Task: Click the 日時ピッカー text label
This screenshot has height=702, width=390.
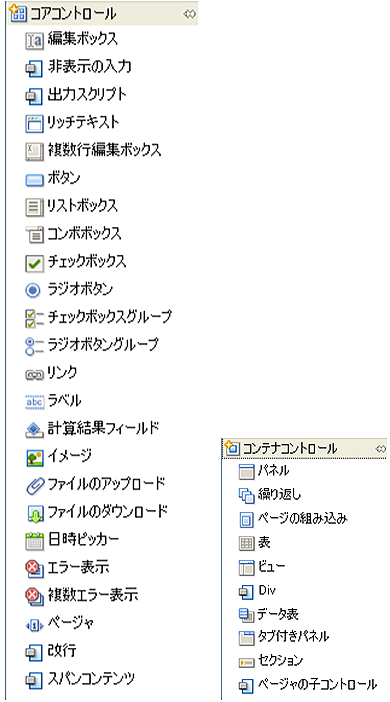Action: (83, 539)
